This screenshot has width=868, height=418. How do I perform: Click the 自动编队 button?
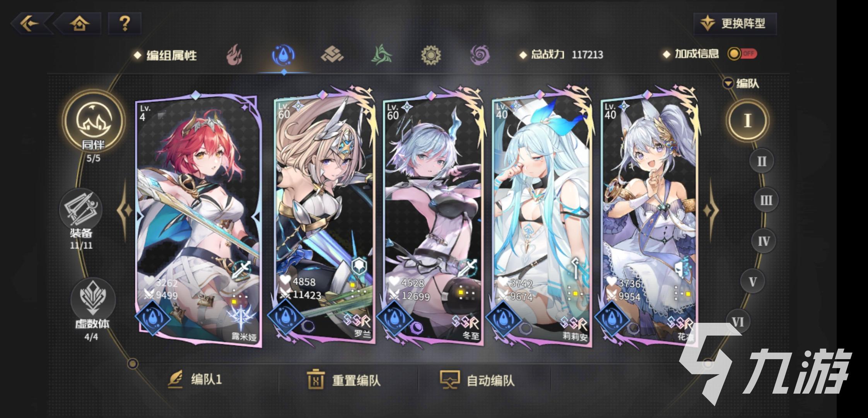coord(477,380)
